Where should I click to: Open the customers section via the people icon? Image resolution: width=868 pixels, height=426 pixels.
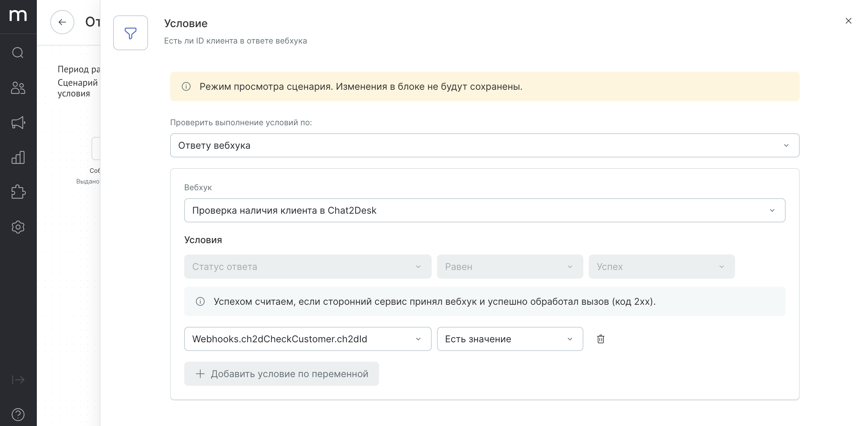(x=18, y=88)
